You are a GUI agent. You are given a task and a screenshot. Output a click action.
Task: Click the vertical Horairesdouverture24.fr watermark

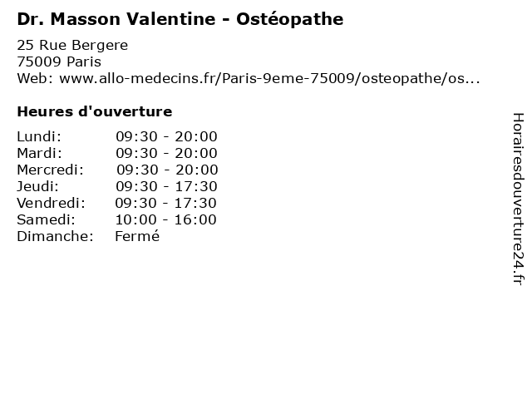[x=517, y=199]
